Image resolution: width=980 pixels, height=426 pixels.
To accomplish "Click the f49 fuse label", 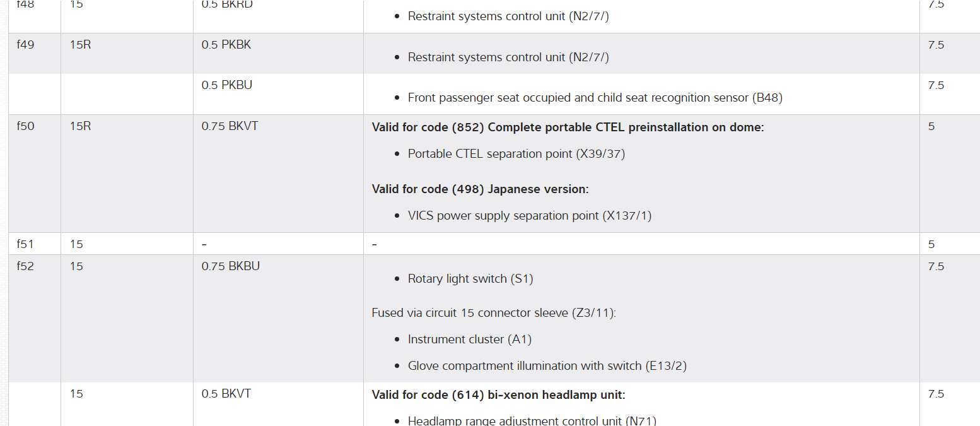I will coord(25,45).
